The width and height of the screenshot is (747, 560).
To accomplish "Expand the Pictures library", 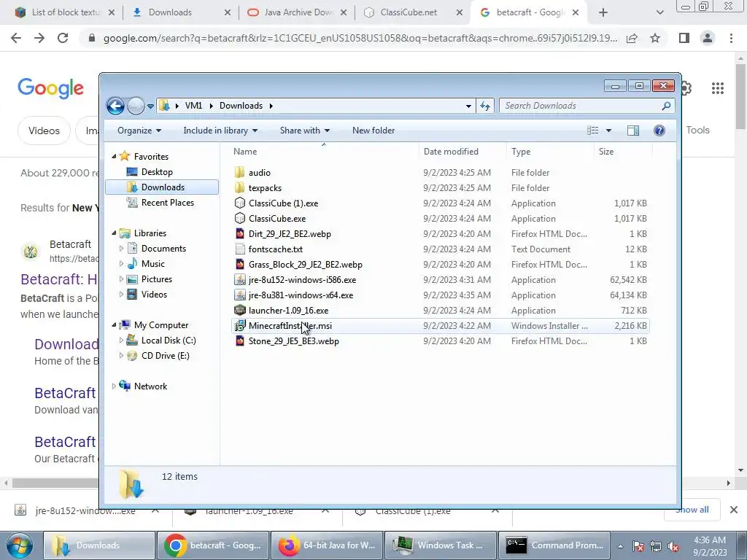I will (x=121, y=279).
